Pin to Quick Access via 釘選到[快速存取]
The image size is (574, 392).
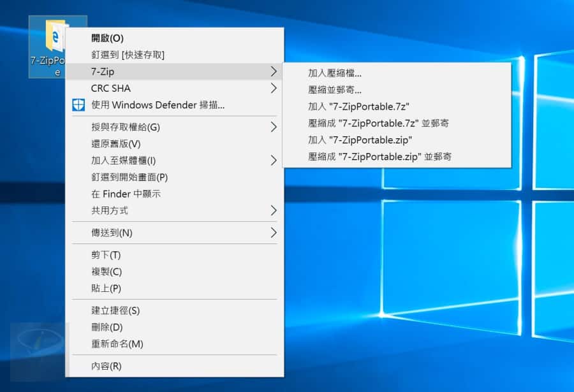point(130,55)
